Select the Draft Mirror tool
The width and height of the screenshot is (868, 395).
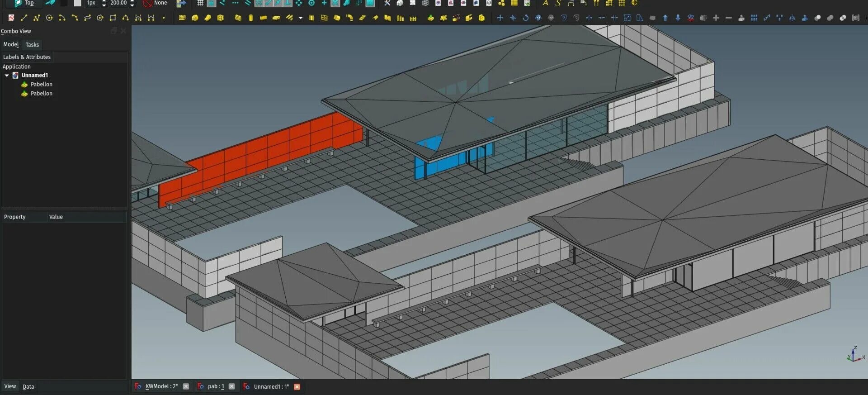click(x=792, y=18)
